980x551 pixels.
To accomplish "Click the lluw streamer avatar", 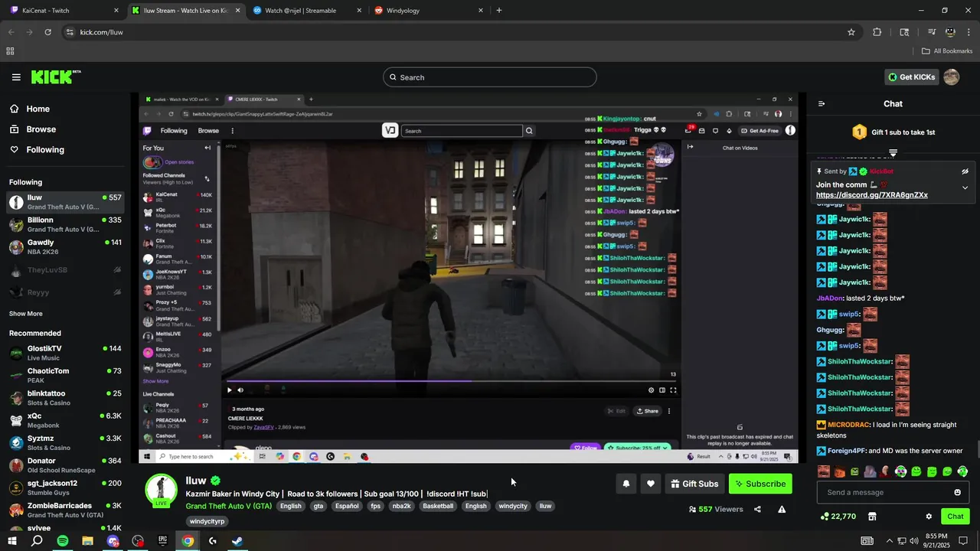I will [162, 491].
